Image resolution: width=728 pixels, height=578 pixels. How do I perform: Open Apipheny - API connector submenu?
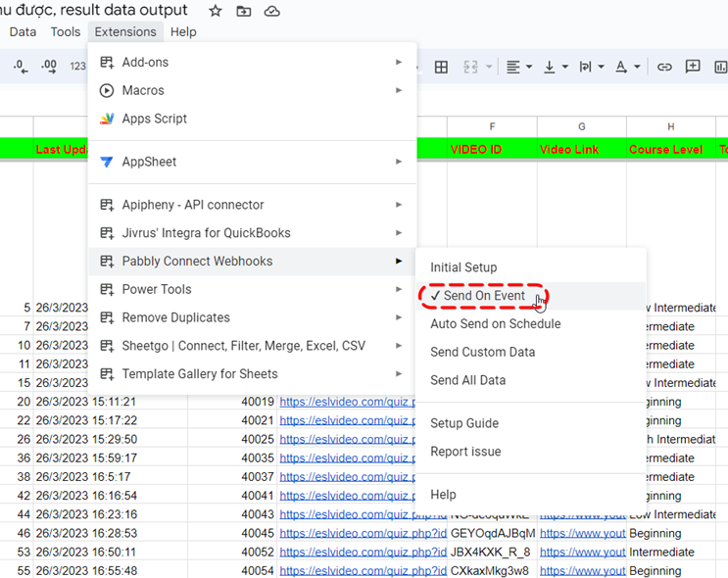pos(252,205)
